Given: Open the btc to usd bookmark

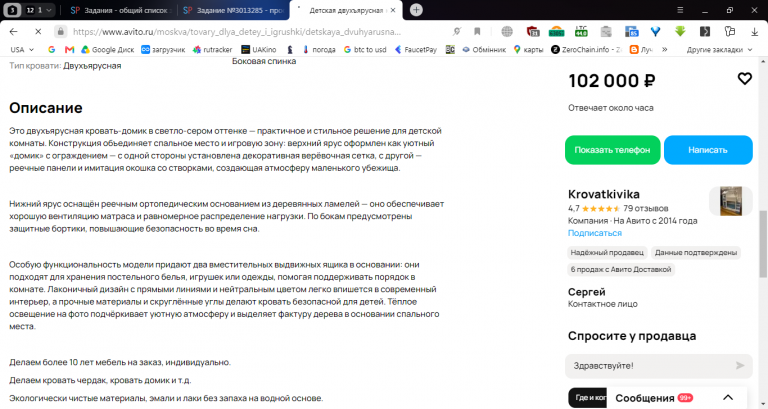Looking at the screenshot, I should tap(365, 49).
